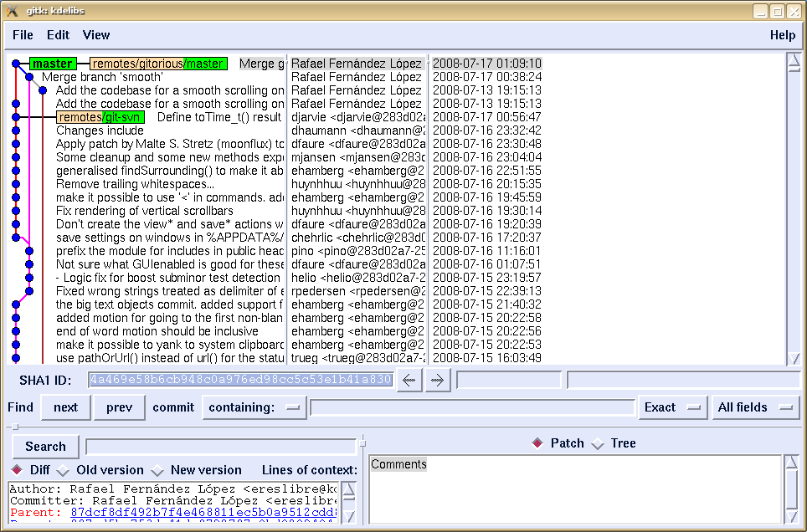This screenshot has width=807, height=532.
Task: Click the remotes/gitorious/master branch label
Action: click(158, 64)
